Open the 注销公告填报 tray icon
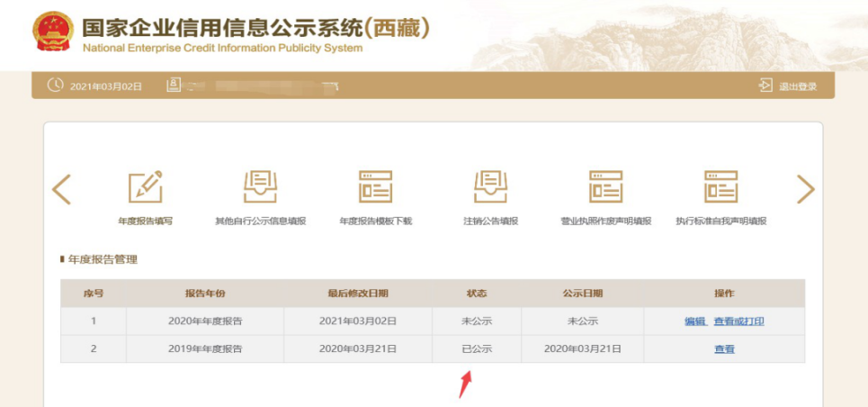Viewport: 868px width, 407px height. (x=490, y=186)
